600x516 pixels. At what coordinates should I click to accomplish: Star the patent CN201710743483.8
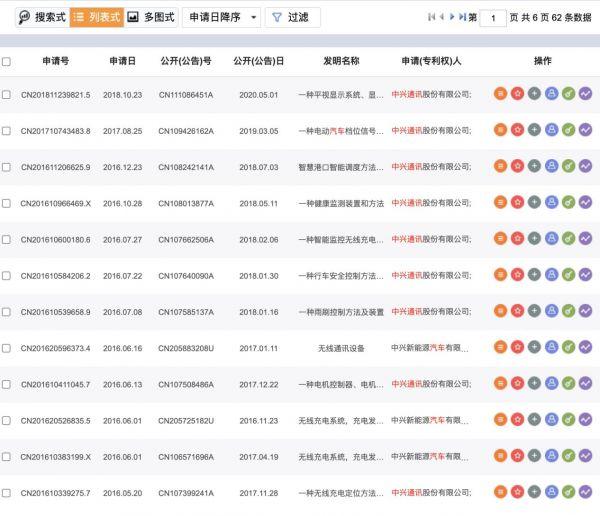pyautogui.click(x=517, y=130)
